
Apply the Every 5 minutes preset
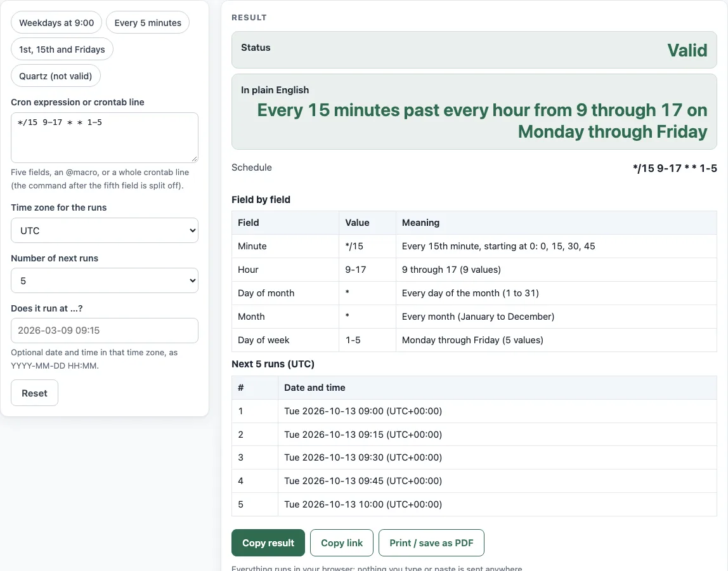[x=148, y=23]
